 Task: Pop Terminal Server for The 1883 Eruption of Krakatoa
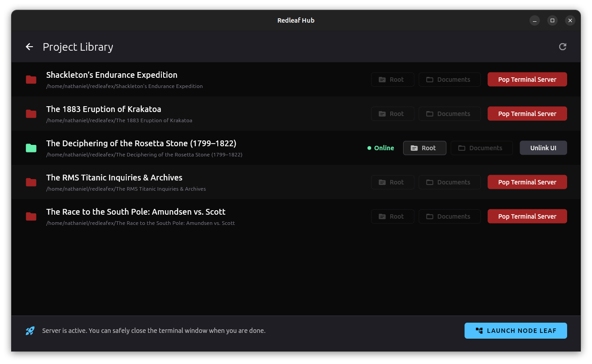tap(527, 114)
